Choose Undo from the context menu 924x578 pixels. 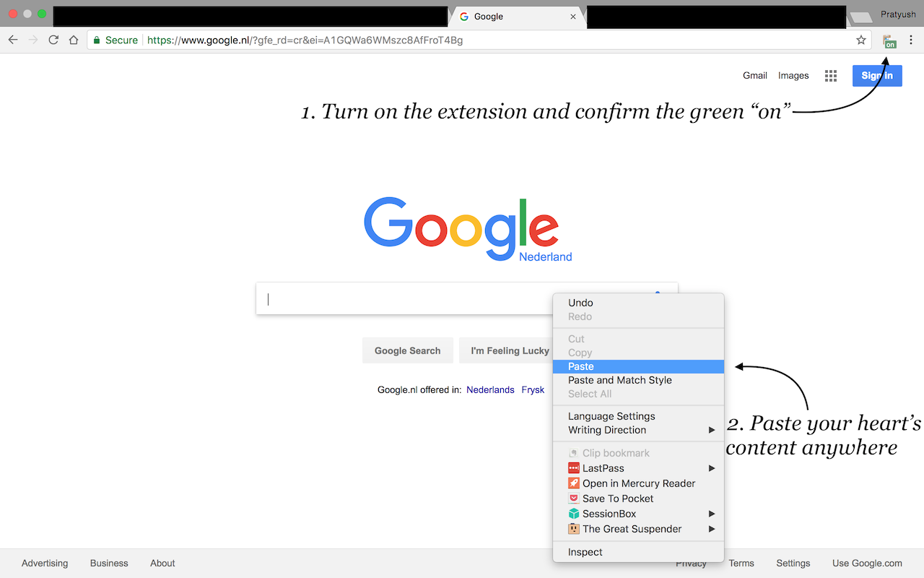point(638,303)
